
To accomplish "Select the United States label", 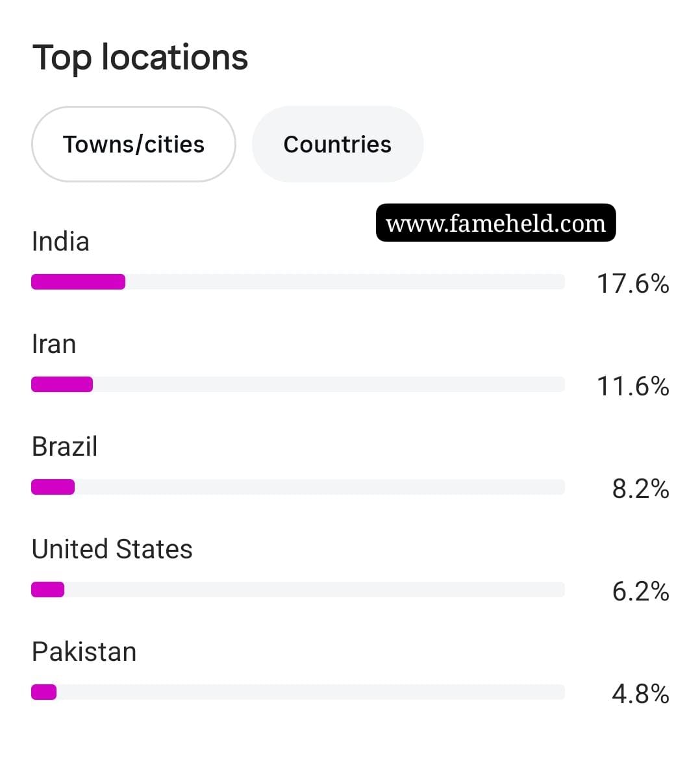I will click(112, 549).
